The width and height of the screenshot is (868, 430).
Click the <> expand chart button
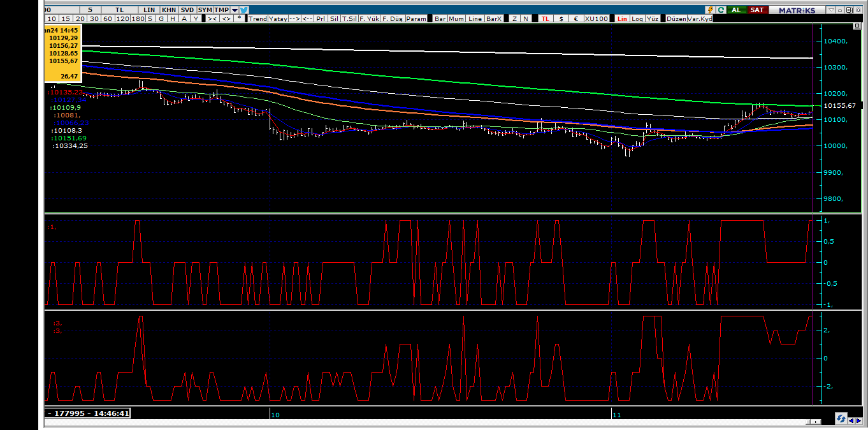click(x=226, y=19)
